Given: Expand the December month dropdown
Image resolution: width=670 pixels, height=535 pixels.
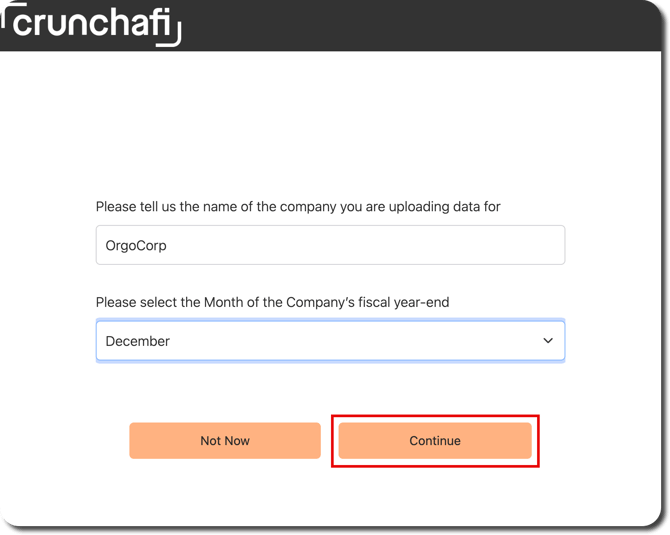Looking at the screenshot, I should click(330, 341).
